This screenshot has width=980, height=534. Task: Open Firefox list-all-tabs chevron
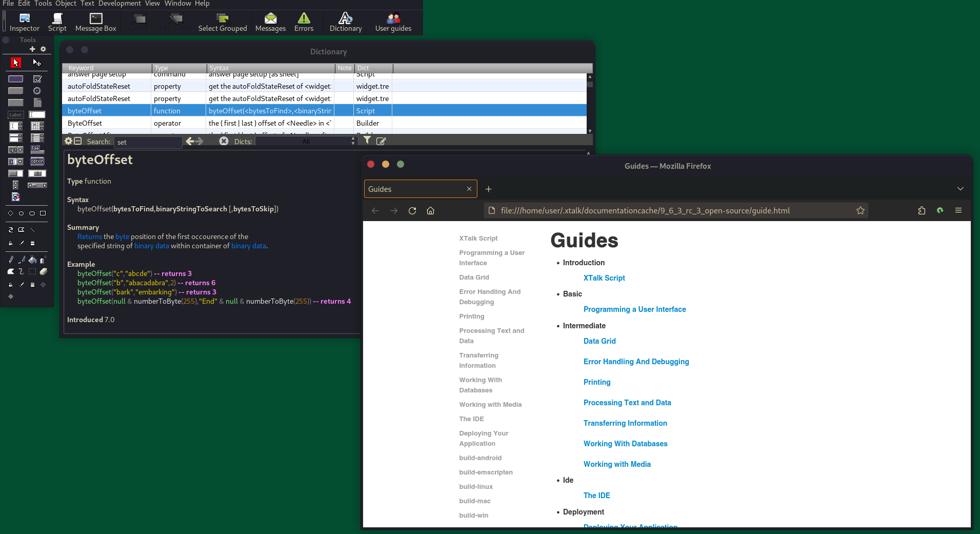click(x=960, y=189)
